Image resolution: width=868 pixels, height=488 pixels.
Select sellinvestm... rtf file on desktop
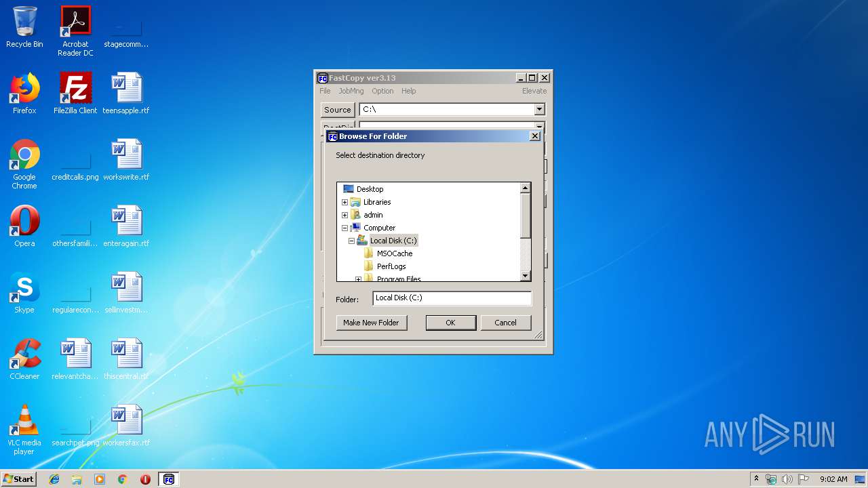[126, 293]
